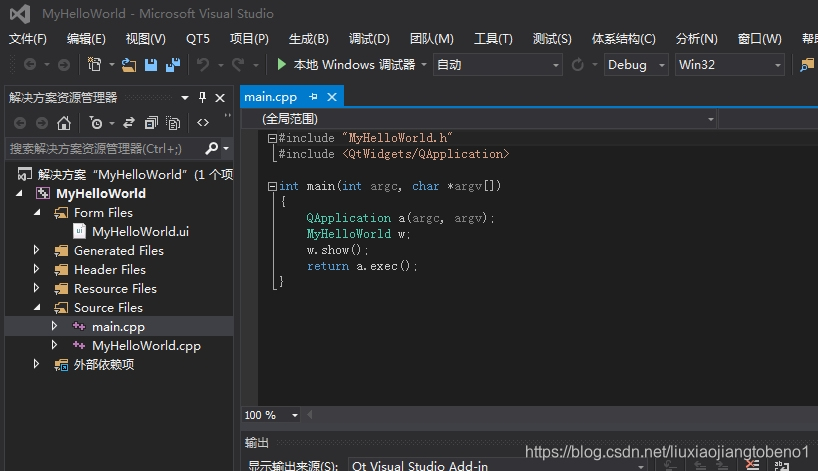Click the horizontal scrollbar left arrow in editor
Screen dimensions: 818x471
tap(309, 415)
